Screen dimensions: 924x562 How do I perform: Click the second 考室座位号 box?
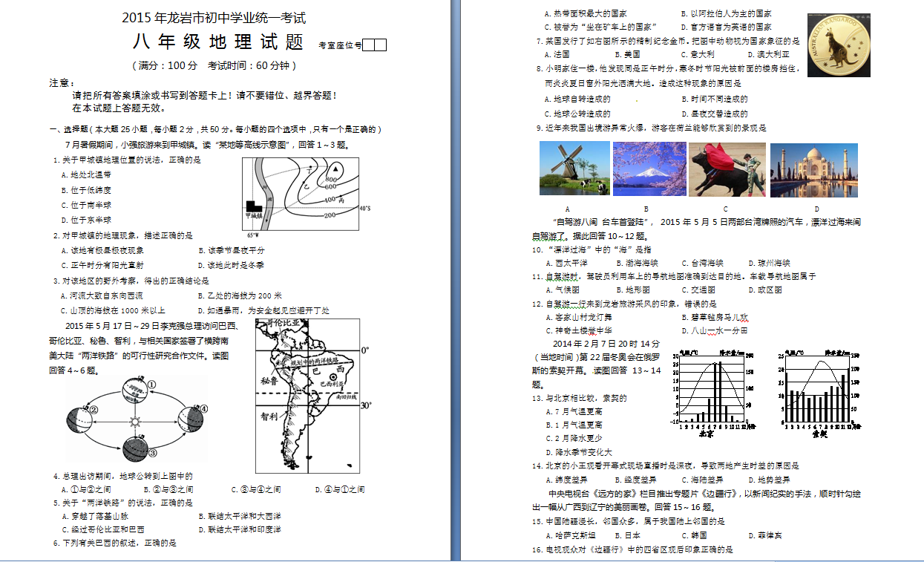pyautogui.click(x=380, y=45)
